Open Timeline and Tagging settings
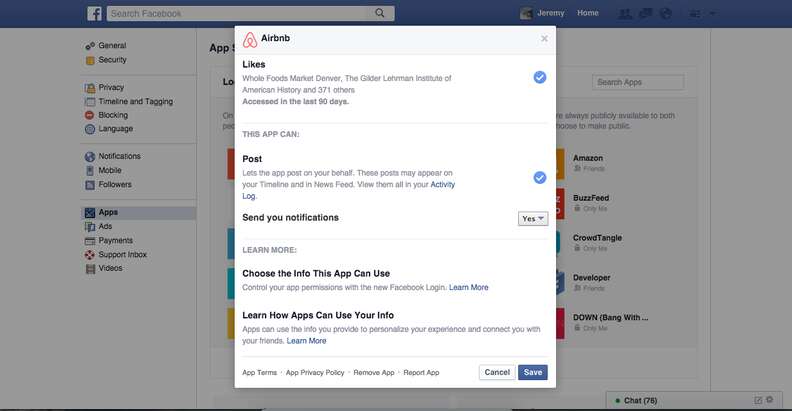The height and width of the screenshot is (411, 792). [135, 101]
